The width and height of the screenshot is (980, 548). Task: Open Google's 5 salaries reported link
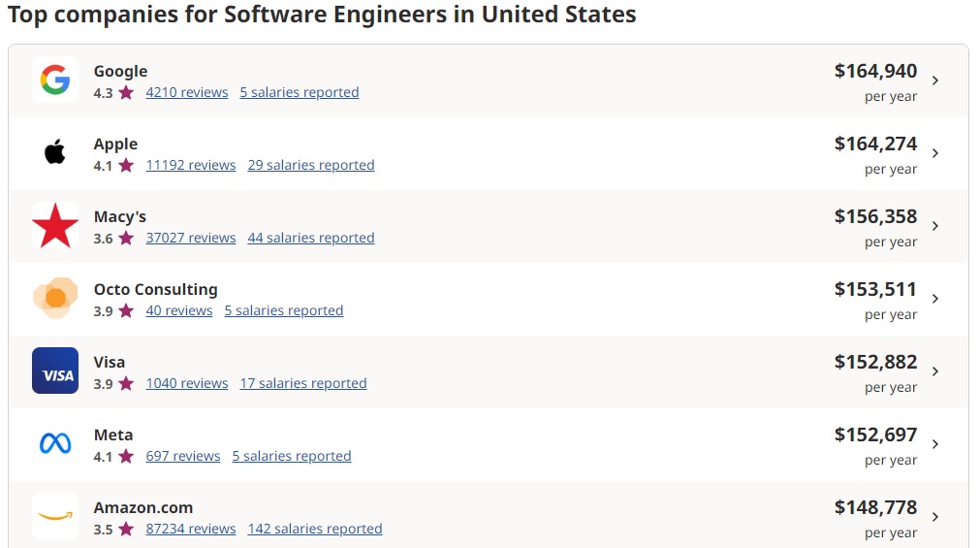(300, 92)
